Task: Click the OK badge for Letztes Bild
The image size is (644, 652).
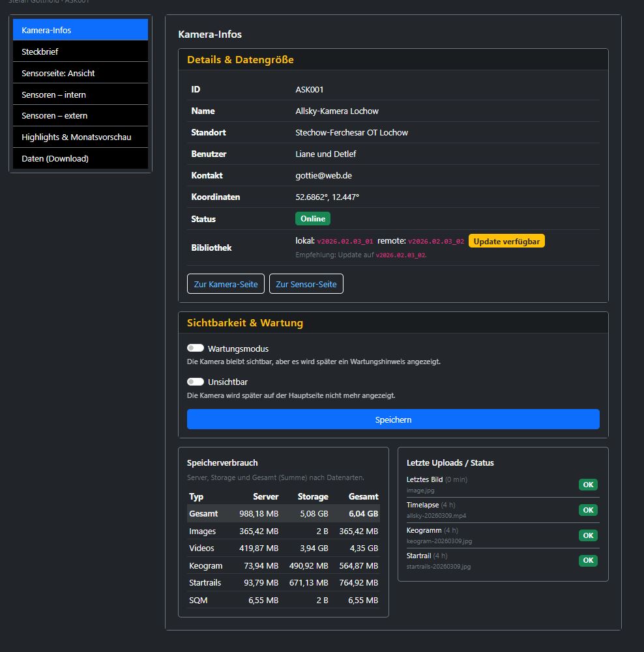Action: pos(588,485)
